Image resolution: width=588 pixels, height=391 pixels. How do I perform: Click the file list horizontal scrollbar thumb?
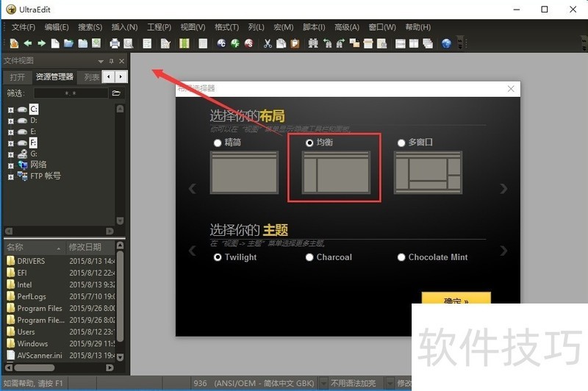point(35,367)
